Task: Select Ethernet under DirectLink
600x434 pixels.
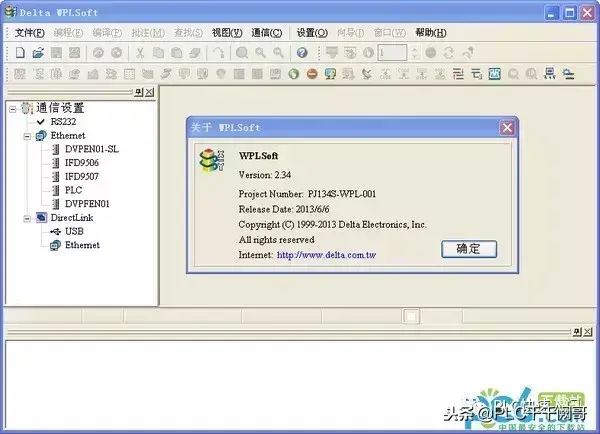Action: 82,245
